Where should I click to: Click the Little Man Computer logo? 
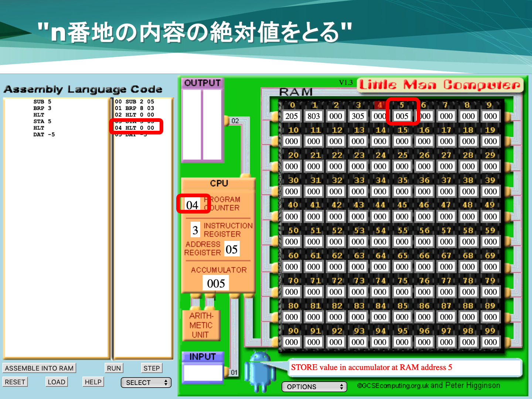440,85
